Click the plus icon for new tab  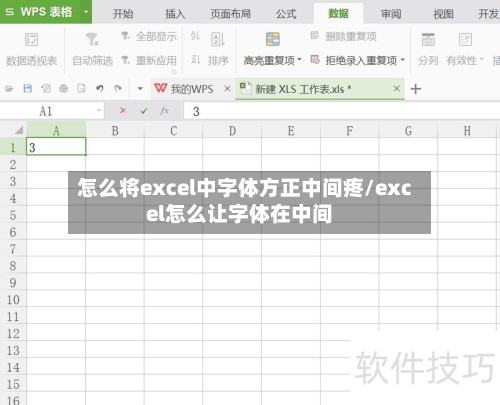[x=416, y=89]
